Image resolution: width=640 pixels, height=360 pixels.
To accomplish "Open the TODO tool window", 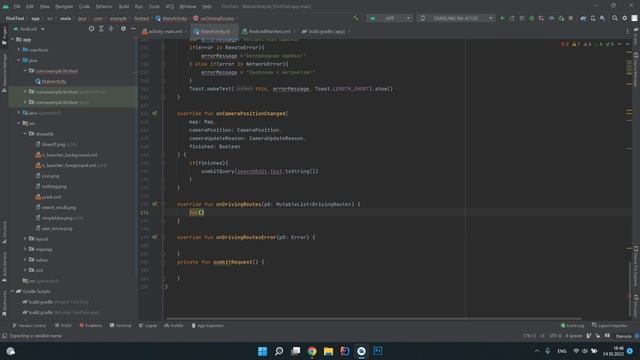I will tap(63, 326).
